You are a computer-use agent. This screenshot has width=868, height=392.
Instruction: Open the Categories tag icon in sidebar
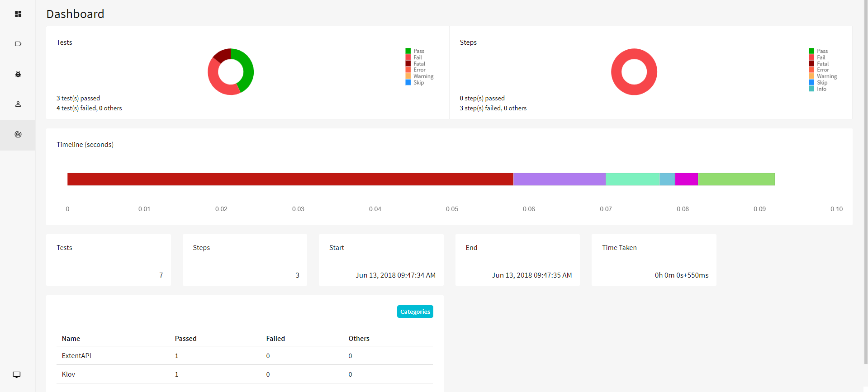click(x=18, y=44)
